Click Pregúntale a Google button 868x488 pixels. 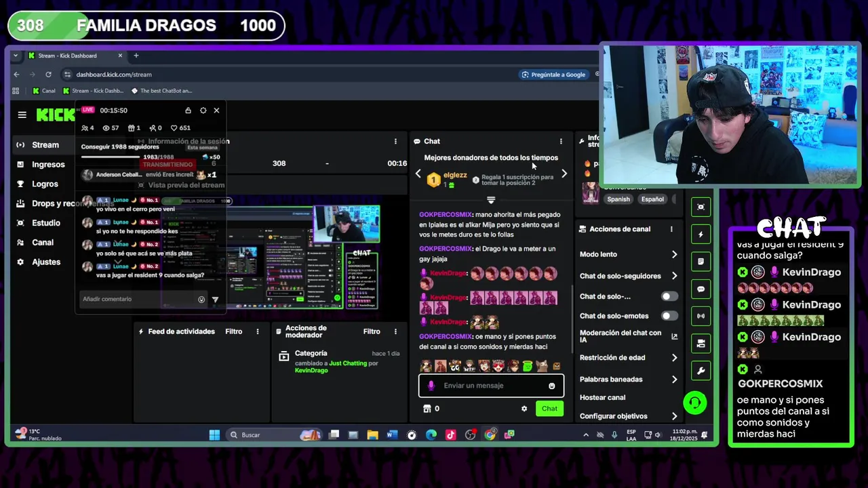tap(553, 75)
